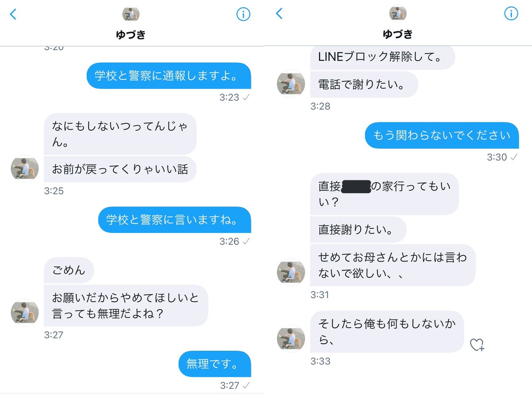Tap the received 'ごめん' message bubble

(69, 270)
